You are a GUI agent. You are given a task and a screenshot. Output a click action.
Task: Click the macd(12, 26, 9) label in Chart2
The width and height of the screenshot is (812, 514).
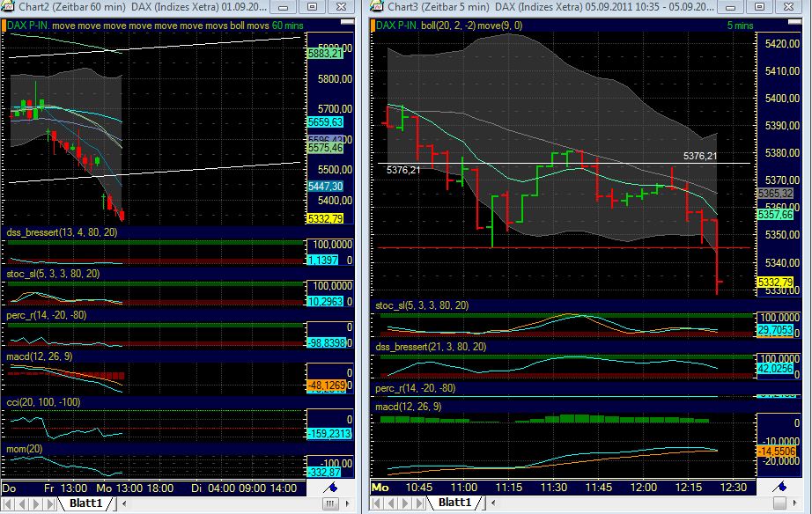click(40, 356)
